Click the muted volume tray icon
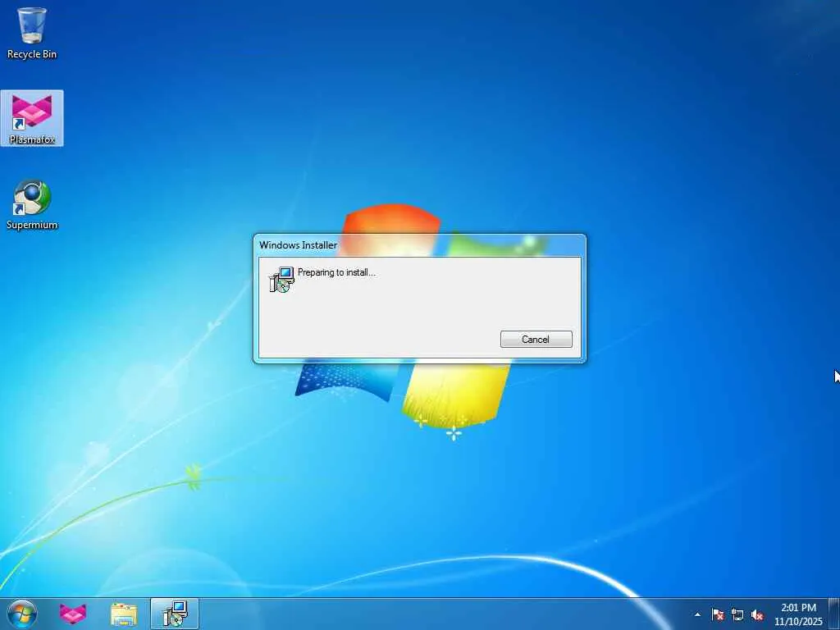 [x=757, y=614]
